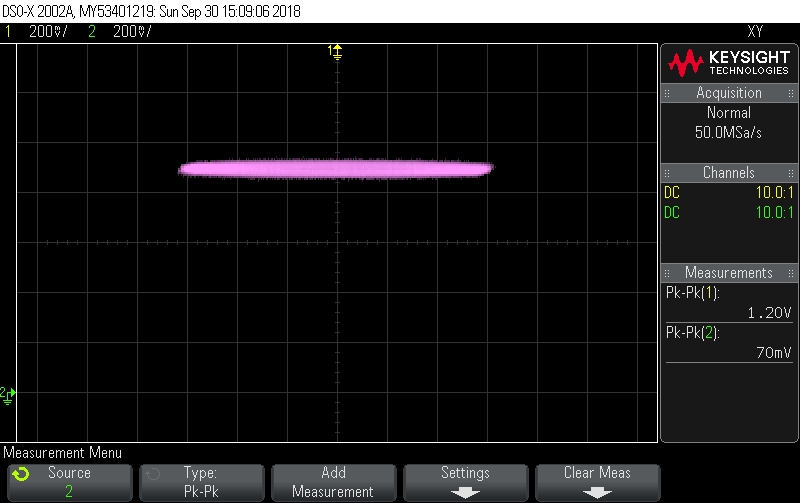Click the channel 1 200mV/ scale readout

pos(48,32)
